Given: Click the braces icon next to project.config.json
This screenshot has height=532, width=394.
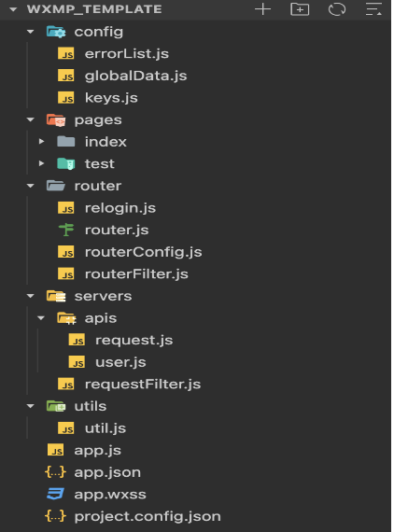Looking at the screenshot, I should pyautogui.click(x=55, y=516).
